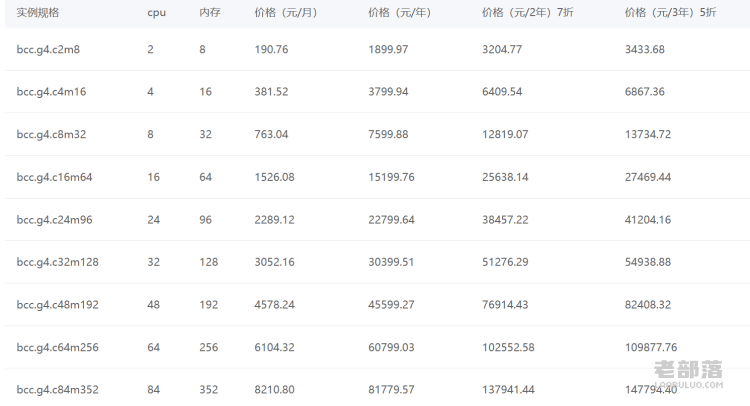
Task: Click the 实例规格 column header
Action: [38, 12]
